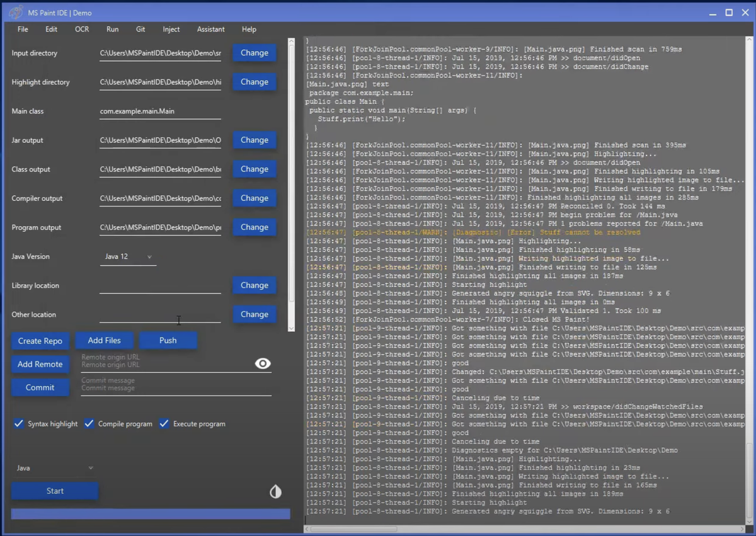Click the Push button
The height and width of the screenshot is (536, 756).
[x=168, y=340]
